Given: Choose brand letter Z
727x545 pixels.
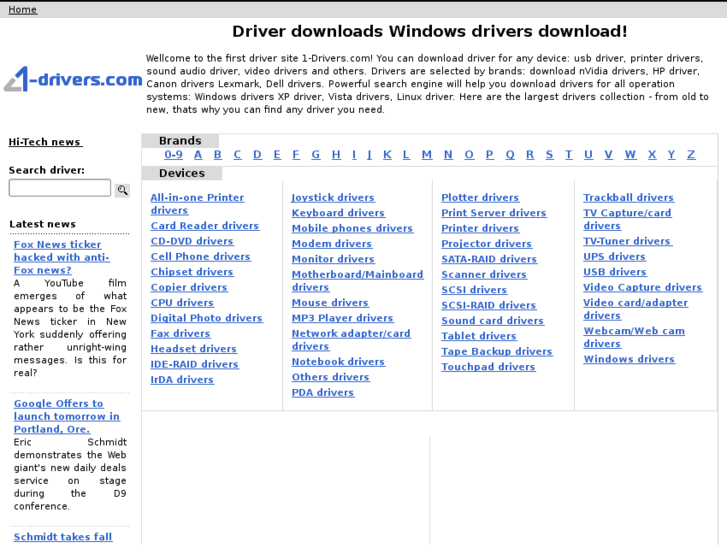Looking at the screenshot, I should click(x=690, y=155).
